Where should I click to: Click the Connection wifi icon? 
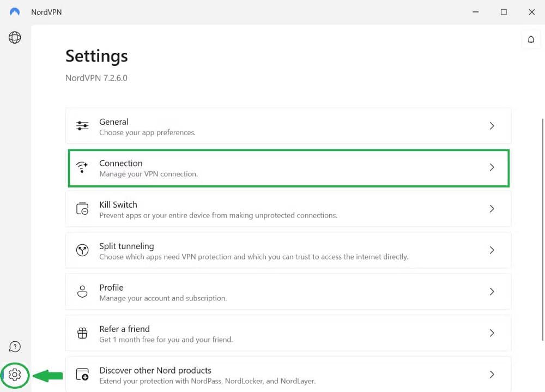pyautogui.click(x=82, y=167)
